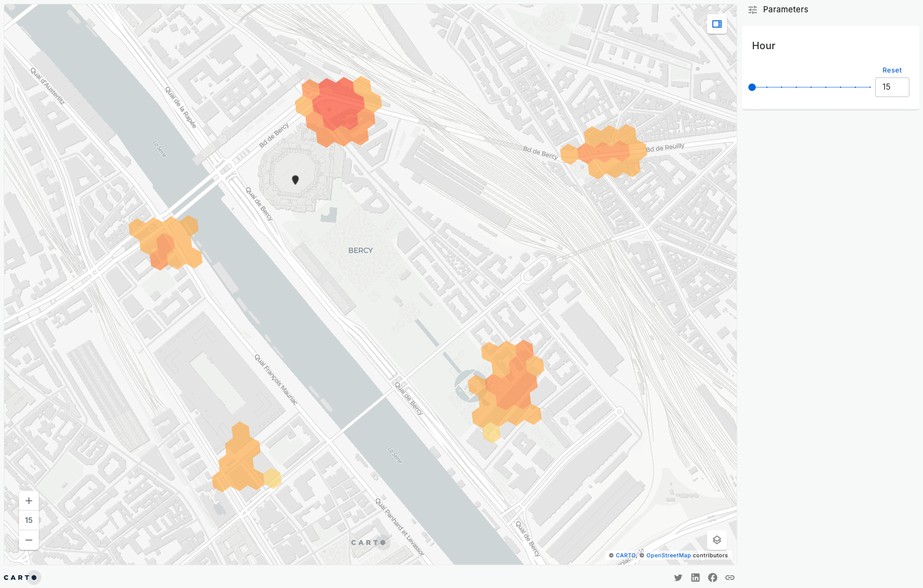Click the share link icon in the footer
Viewport: 923px width, 588px height.
[x=729, y=578]
